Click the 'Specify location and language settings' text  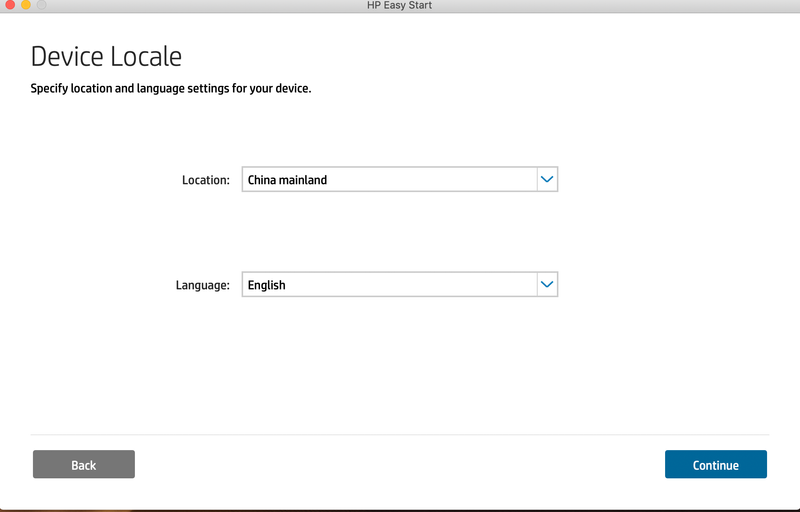coord(171,89)
